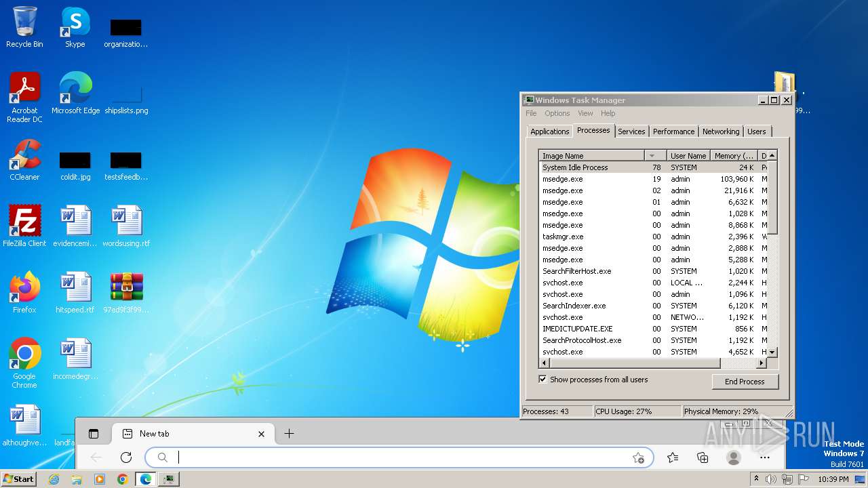Switch to the Performance tab
The height and width of the screenshot is (488, 868).
pyautogui.click(x=673, y=131)
